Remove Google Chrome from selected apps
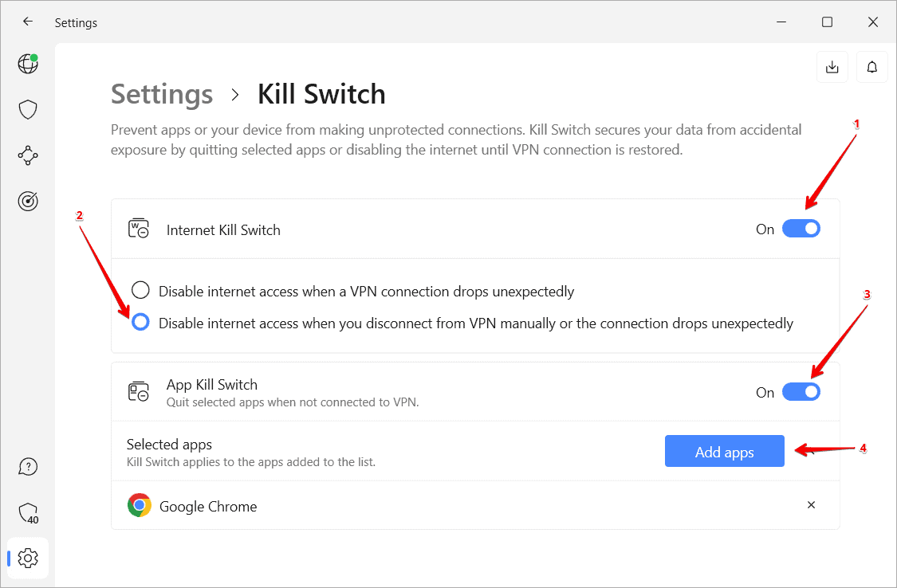The height and width of the screenshot is (588, 897). point(811,505)
